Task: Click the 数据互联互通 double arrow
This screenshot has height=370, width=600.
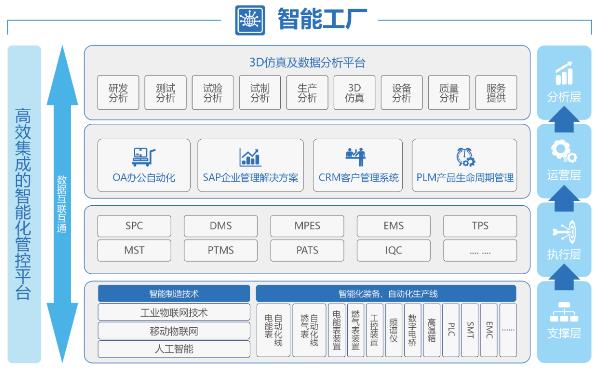Action: tap(62, 204)
